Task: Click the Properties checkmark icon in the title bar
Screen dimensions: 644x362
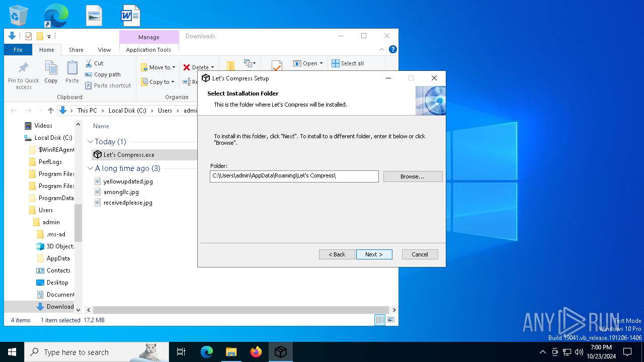Action: pyautogui.click(x=29, y=36)
